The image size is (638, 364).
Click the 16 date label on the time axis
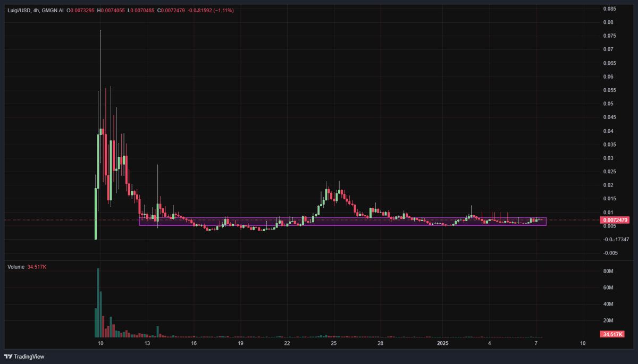coord(194,344)
